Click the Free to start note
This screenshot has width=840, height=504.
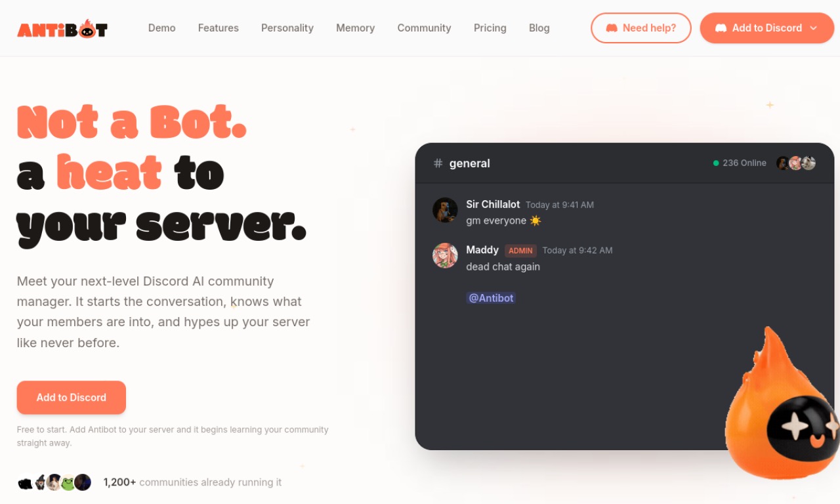[173, 436]
